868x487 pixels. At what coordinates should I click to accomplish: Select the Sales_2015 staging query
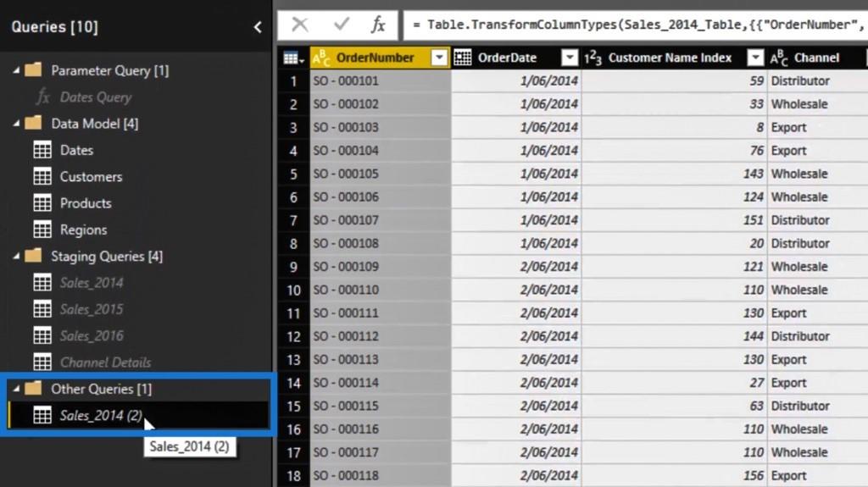click(92, 309)
